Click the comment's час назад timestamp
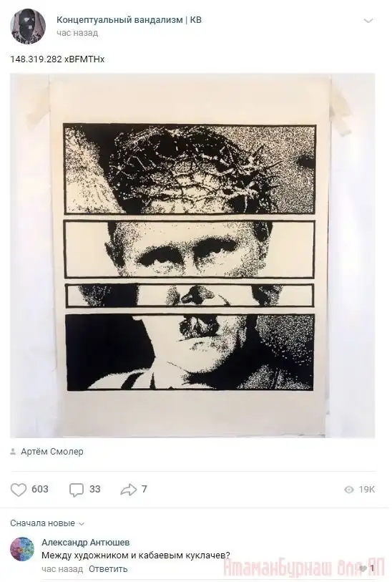The width and height of the screenshot is (392, 582). [62, 569]
